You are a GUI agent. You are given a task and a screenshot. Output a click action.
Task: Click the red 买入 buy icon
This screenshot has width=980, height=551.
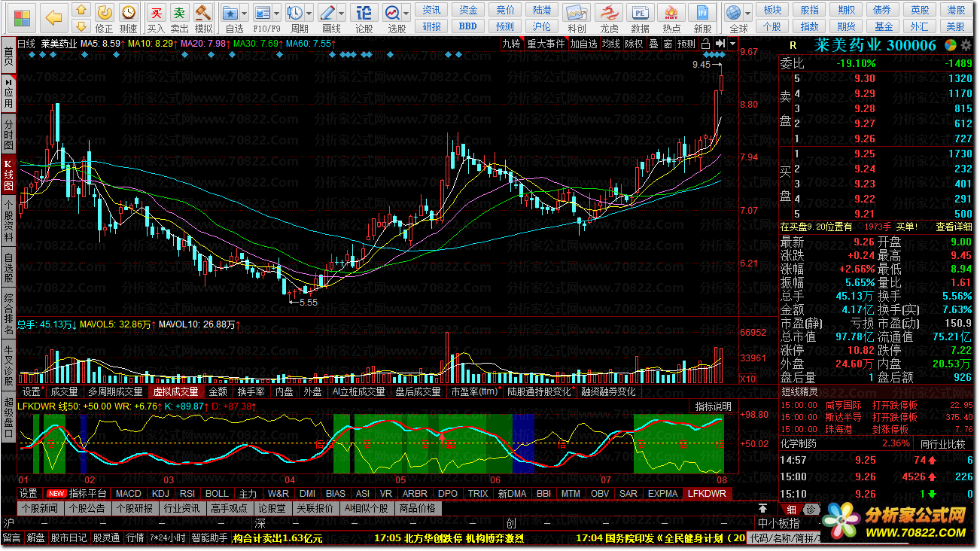(156, 13)
